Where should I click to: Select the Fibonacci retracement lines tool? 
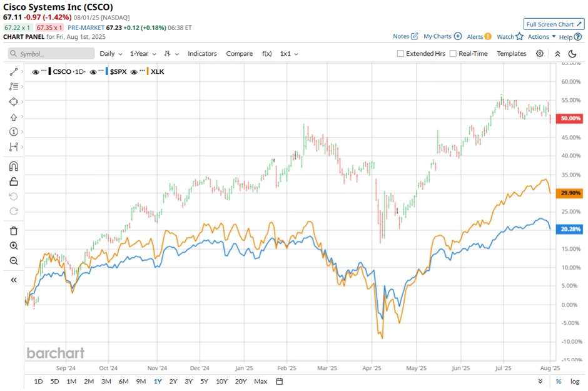coord(14,86)
